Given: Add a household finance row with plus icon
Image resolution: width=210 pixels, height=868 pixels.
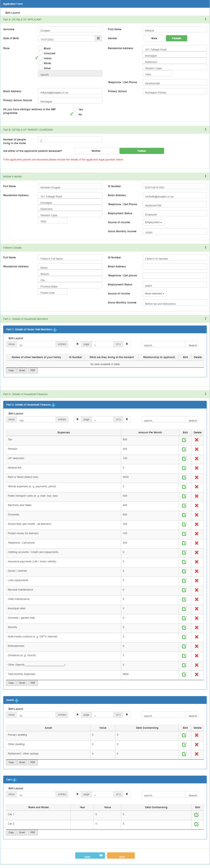Looking at the screenshot, I should click(x=53, y=405).
